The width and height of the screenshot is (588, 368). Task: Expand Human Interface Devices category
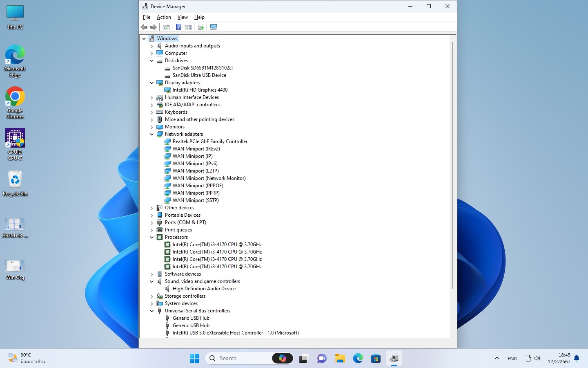pos(152,97)
